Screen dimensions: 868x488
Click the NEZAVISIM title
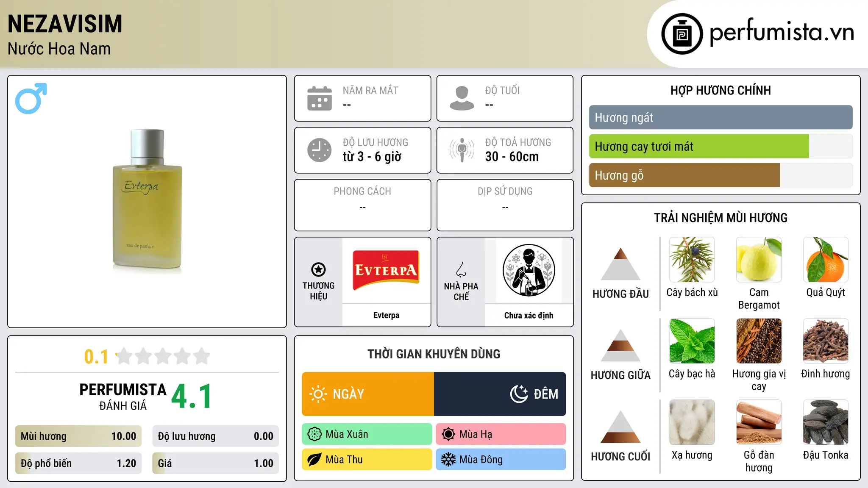pyautogui.click(x=65, y=24)
